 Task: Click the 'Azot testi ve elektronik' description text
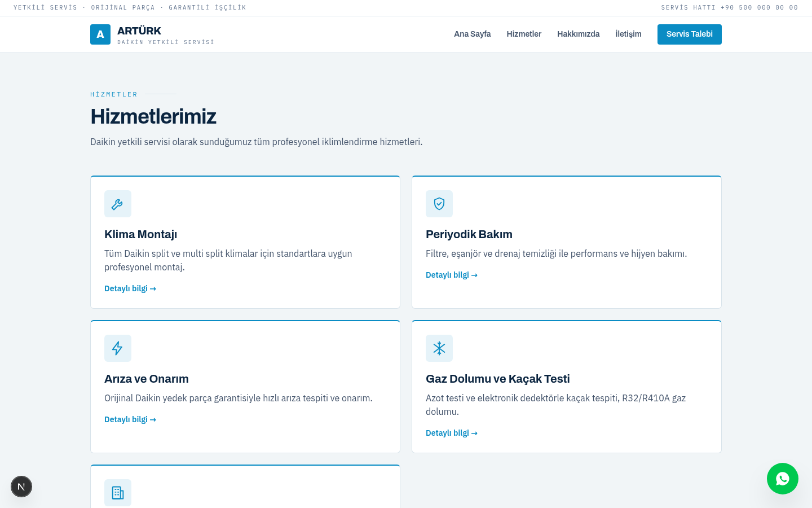(556, 405)
